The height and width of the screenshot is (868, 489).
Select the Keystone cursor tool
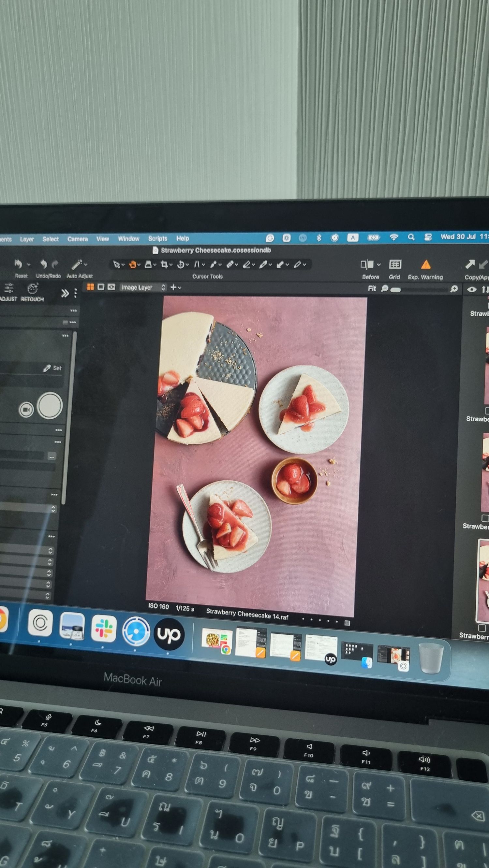(197, 265)
